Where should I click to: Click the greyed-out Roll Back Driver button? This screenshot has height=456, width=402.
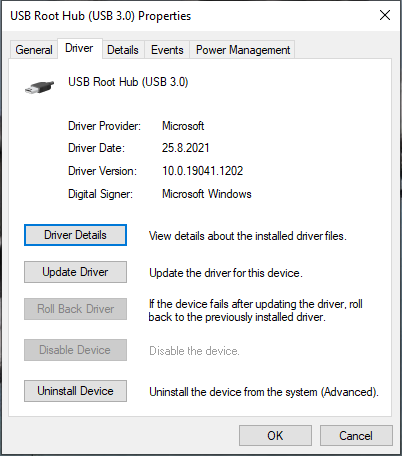[75, 309]
